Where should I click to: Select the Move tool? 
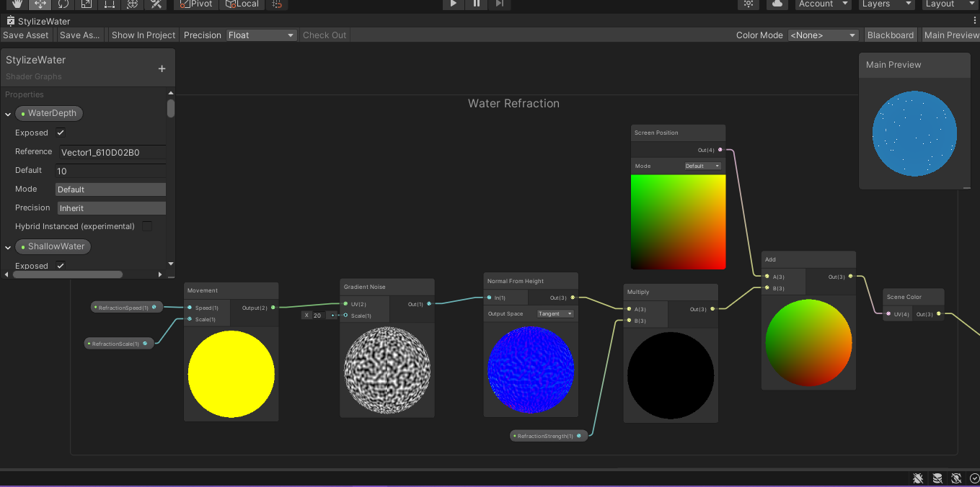click(40, 4)
